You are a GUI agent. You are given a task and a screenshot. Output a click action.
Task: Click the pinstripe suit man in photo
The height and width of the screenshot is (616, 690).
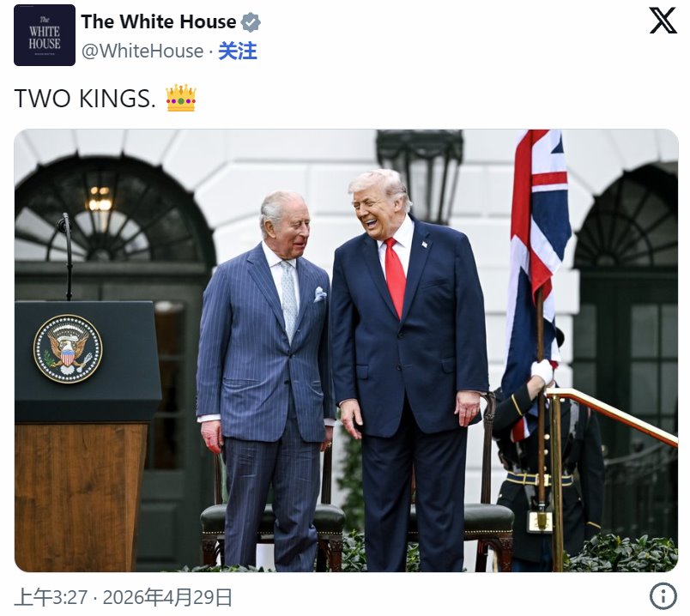click(265, 378)
